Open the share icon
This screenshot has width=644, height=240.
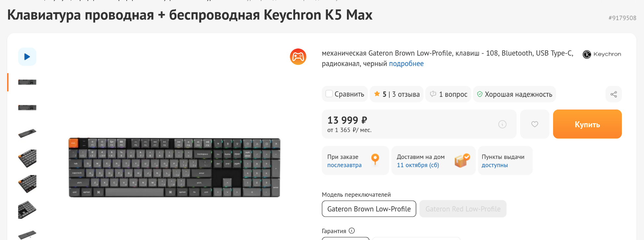pos(613,94)
